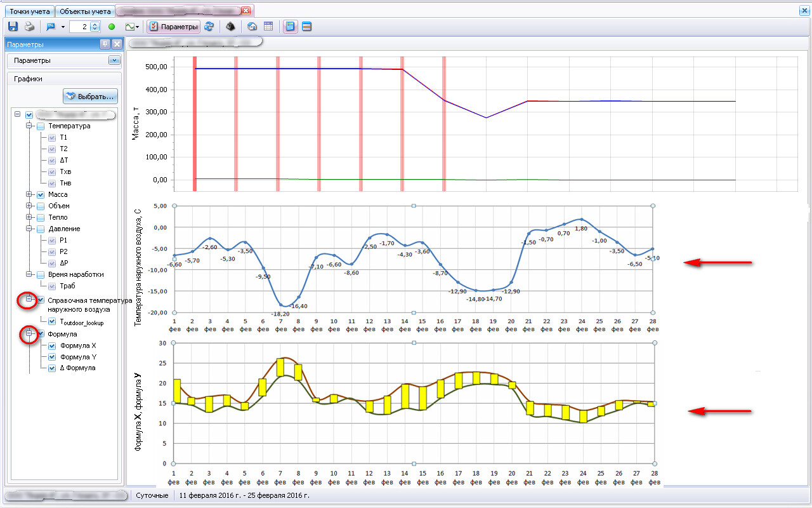Click the numeric stepper showing 2
Screen dimensions: 812x508
pyautogui.click(x=85, y=27)
